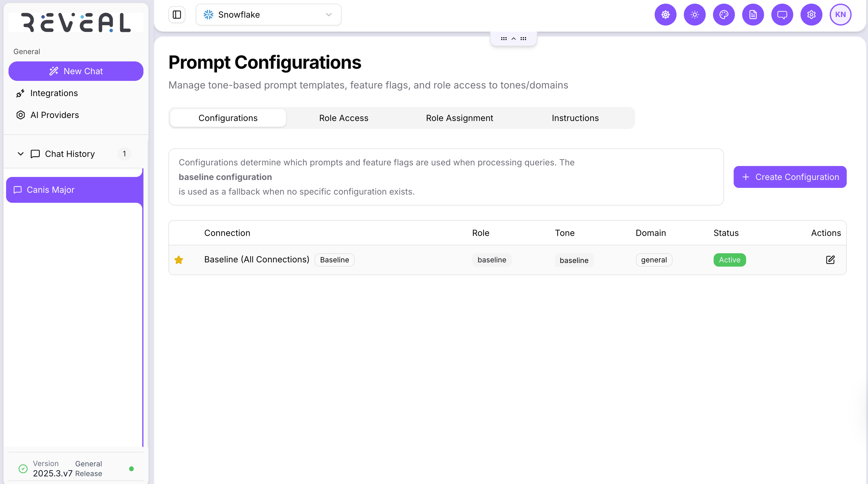Toggle the favorite star on Baseline (All Connections)
The image size is (868, 484).
pyautogui.click(x=179, y=260)
